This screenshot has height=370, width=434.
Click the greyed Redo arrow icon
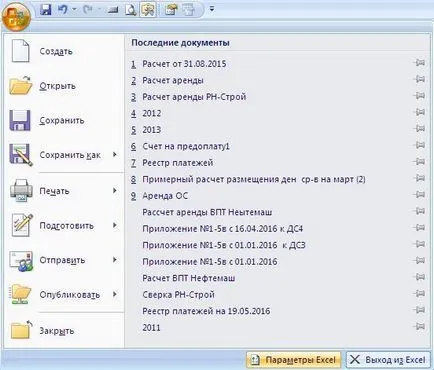click(88, 9)
